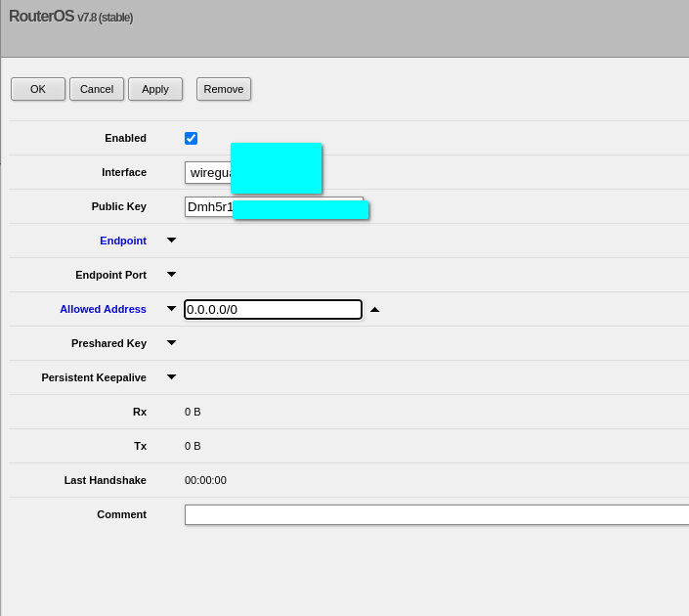This screenshot has width=689, height=616.
Task: Click the blue Endpoint label
Action: pos(123,241)
